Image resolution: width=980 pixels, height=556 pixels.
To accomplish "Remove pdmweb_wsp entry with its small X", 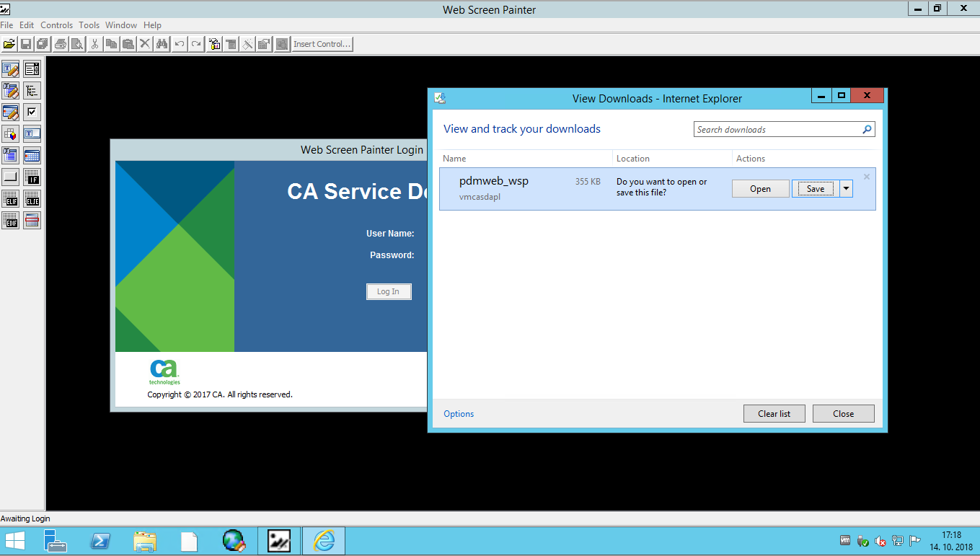I will (867, 177).
